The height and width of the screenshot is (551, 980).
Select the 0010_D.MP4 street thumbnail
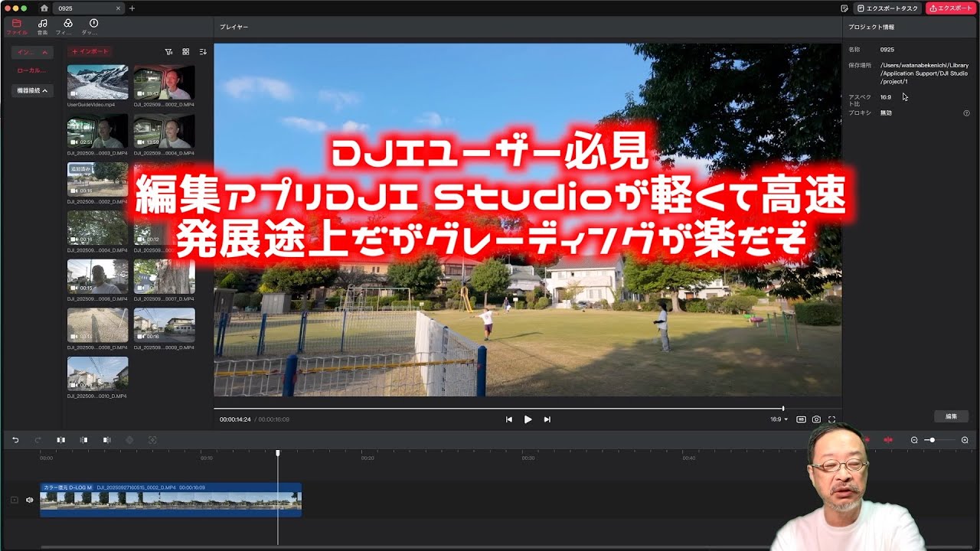click(x=97, y=374)
